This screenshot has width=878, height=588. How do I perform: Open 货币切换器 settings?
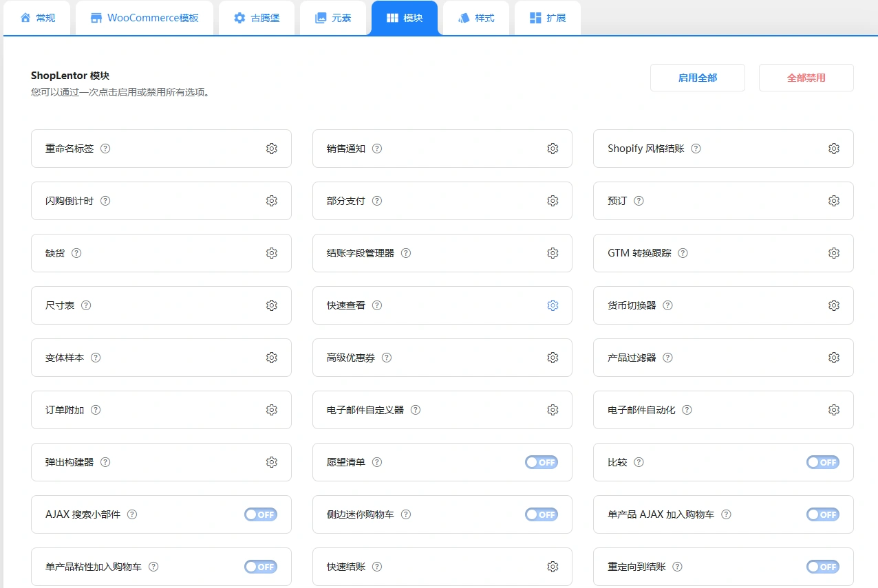point(834,305)
